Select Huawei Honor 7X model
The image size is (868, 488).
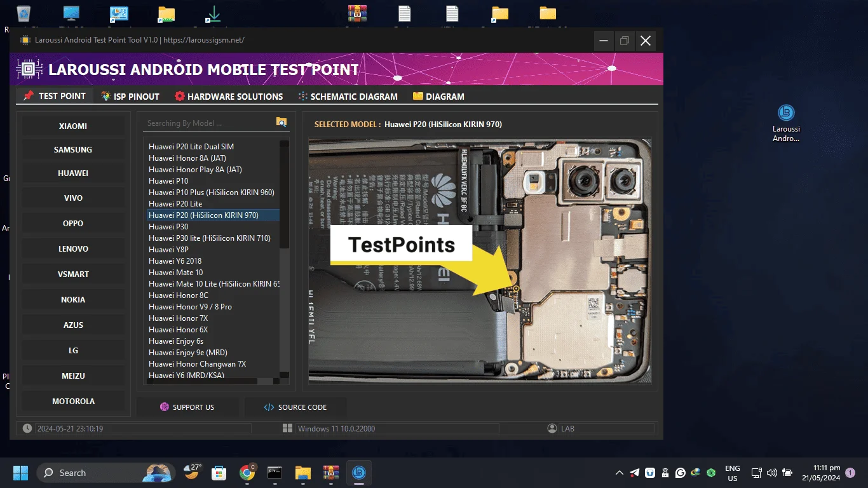click(213, 318)
